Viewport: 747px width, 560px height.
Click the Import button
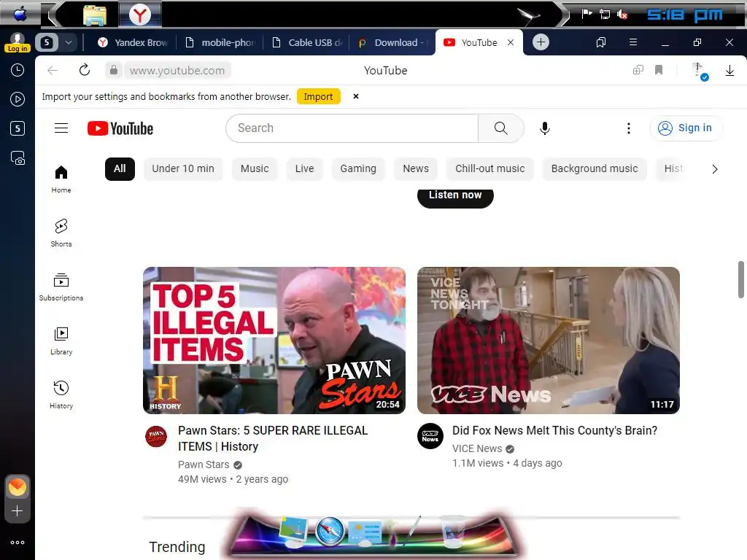pyautogui.click(x=318, y=97)
